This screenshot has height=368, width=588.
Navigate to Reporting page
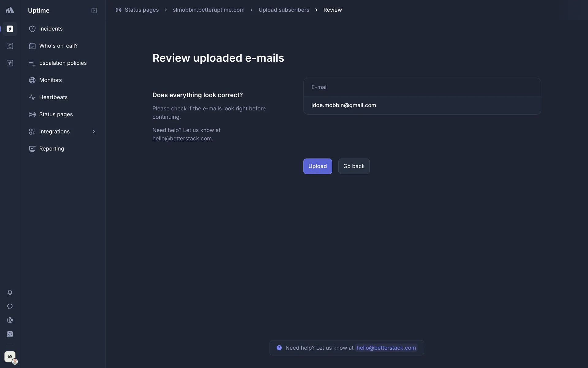(x=51, y=149)
